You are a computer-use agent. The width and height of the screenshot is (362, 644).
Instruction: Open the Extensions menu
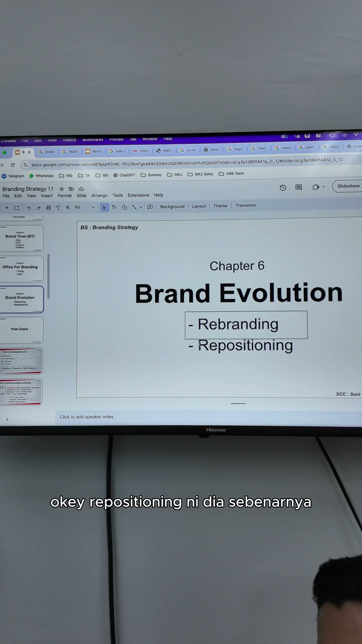[138, 195]
